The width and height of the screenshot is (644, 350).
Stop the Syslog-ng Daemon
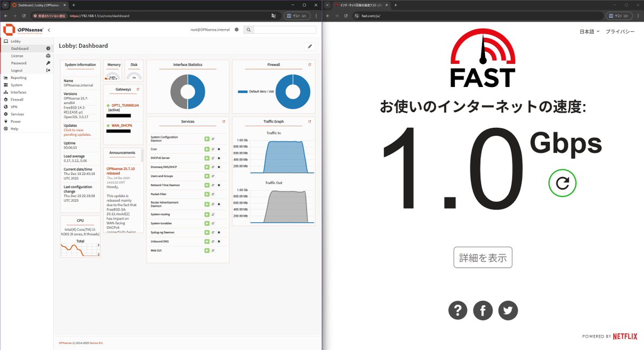pos(219,232)
